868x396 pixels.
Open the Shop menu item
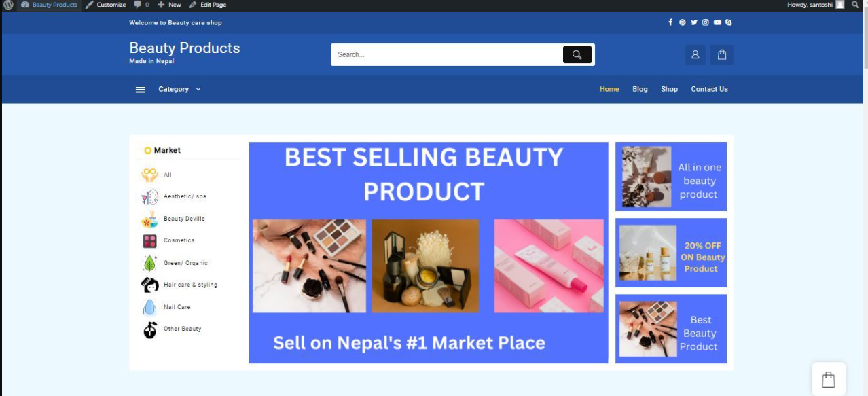click(669, 89)
